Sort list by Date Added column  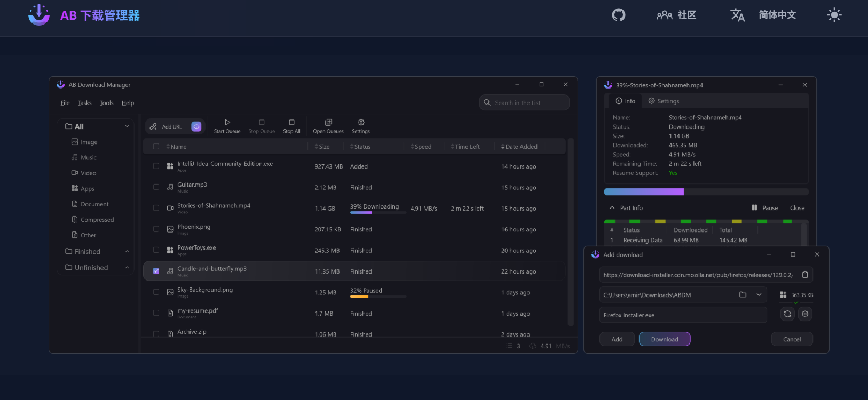(x=519, y=147)
